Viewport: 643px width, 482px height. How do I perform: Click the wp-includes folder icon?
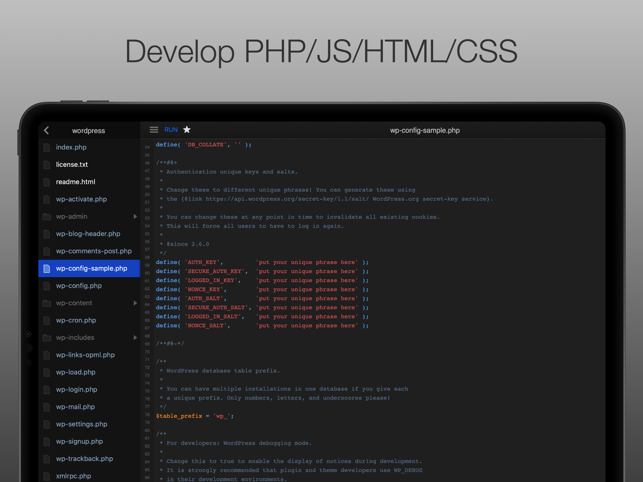[47, 338]
